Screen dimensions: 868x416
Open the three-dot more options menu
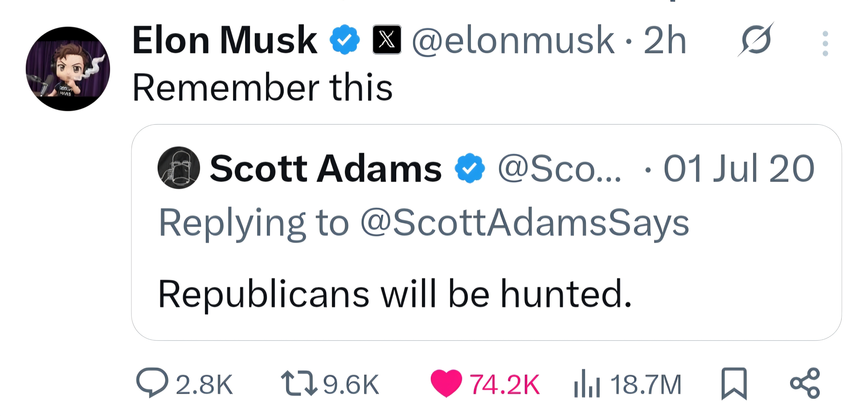[825, 43]
